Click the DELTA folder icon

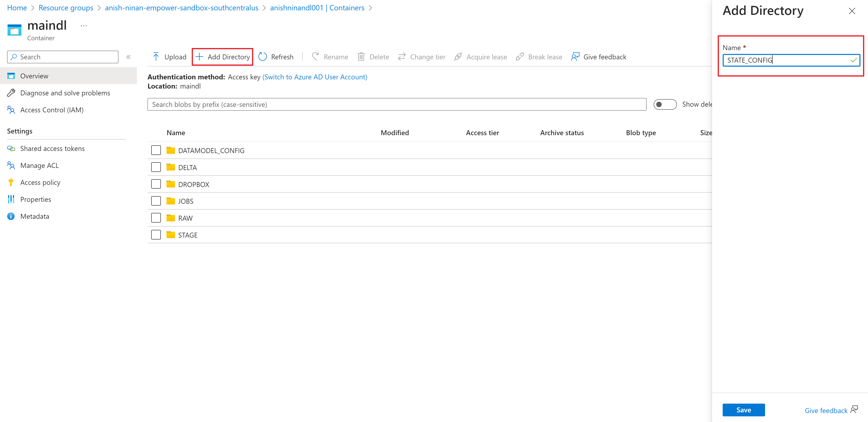point(171,167)
